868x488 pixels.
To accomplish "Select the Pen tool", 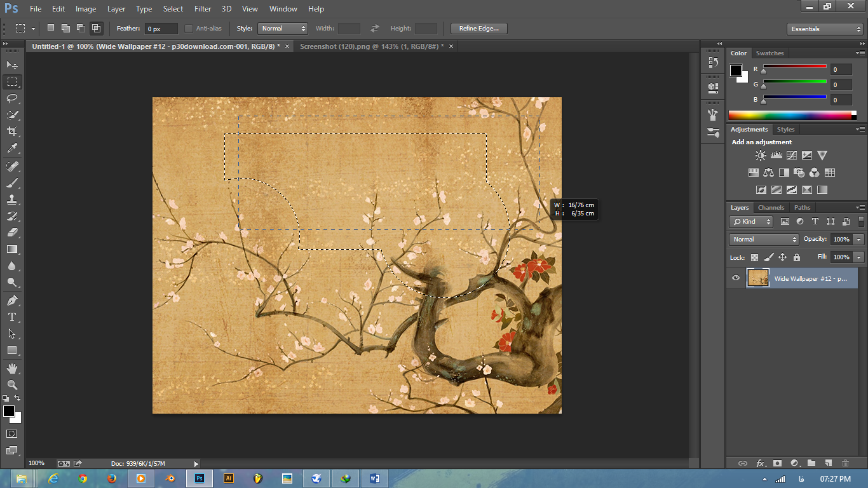I will tap(12, 301).
